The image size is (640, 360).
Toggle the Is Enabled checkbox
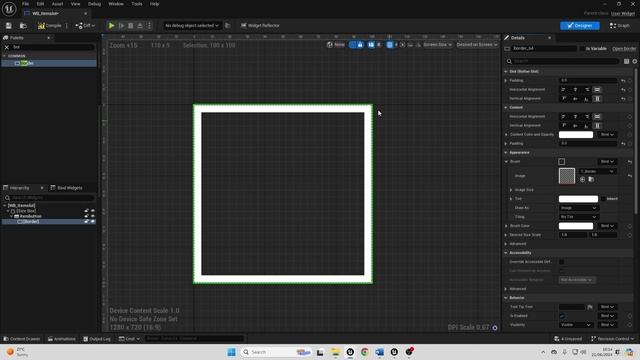pyautogui.click(x=562, y=316)
